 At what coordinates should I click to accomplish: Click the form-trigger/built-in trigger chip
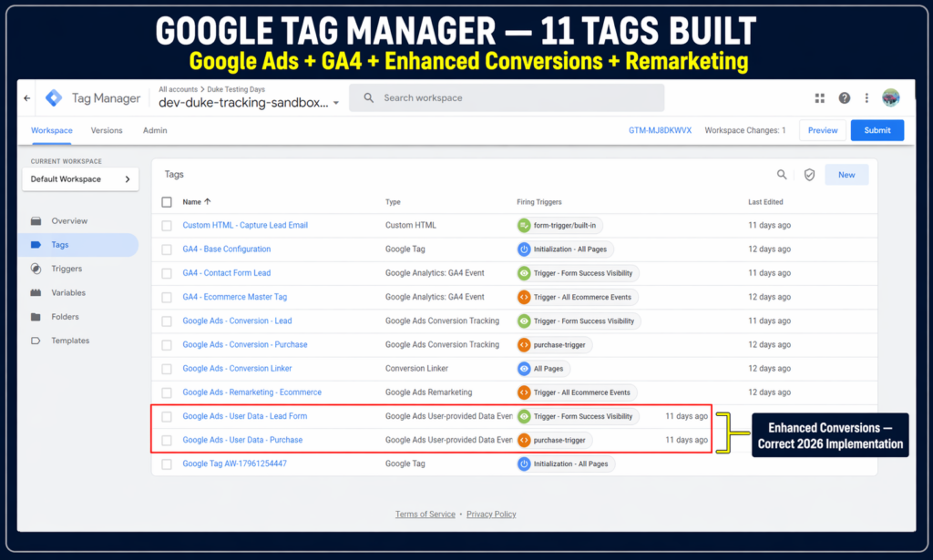click(x=559, y=225)
